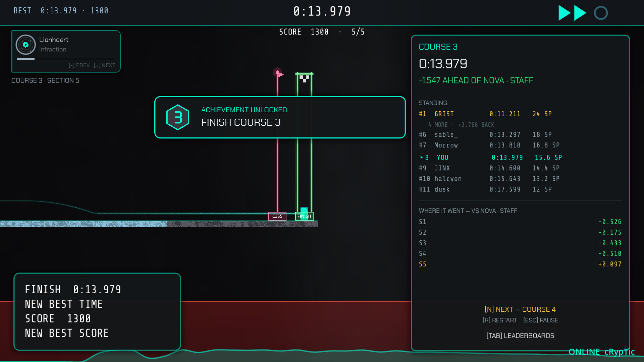Image resolution: width=644 pixels, height=362 pixels.
Task: Click the main timer 0:13.979 at top
Action: pos(322,11)
